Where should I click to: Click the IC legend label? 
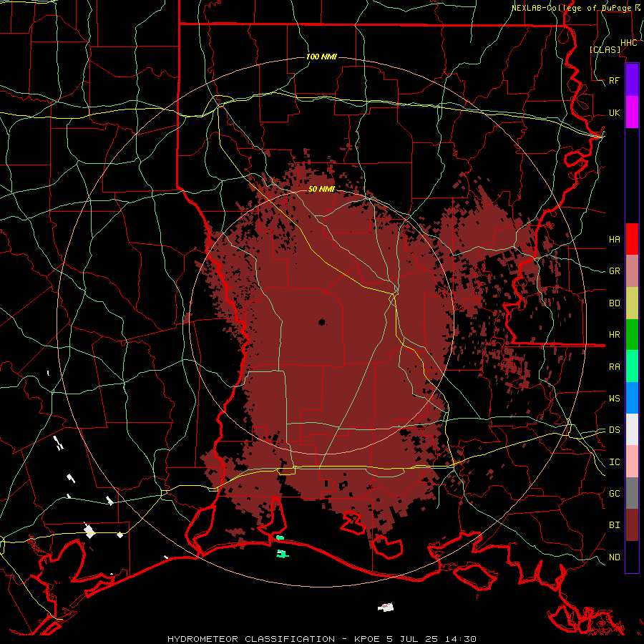coord(614,462)
